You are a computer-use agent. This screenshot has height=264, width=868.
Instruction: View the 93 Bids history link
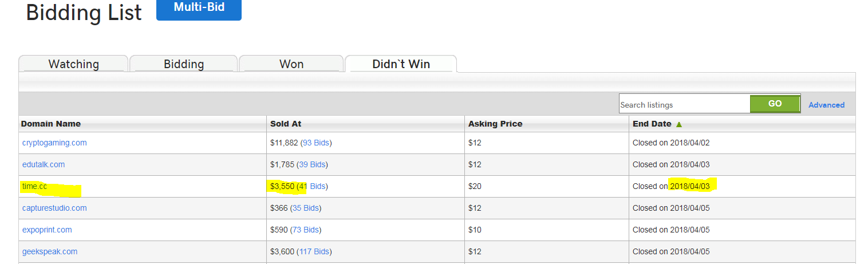pyautogui.click(x=315, y=143)
